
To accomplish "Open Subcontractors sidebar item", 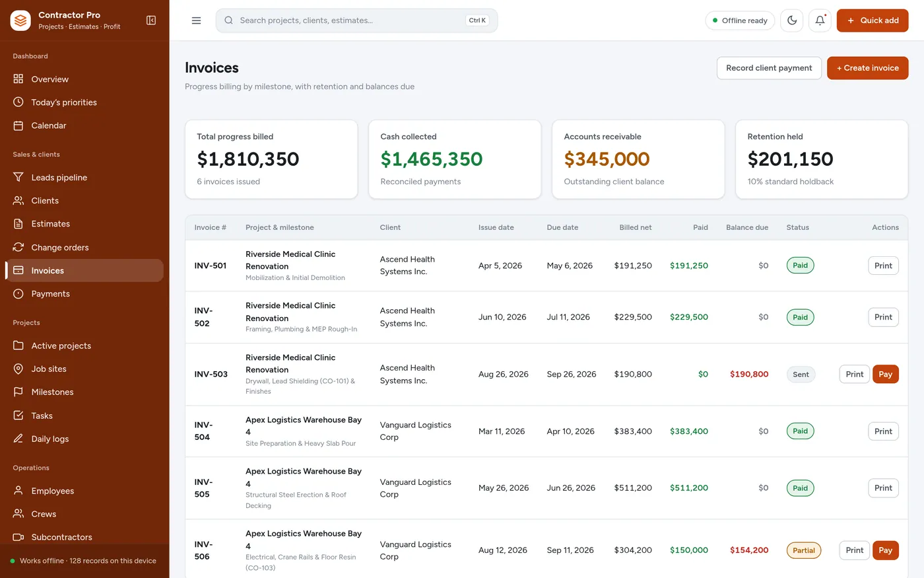I will tap(84, 537).
